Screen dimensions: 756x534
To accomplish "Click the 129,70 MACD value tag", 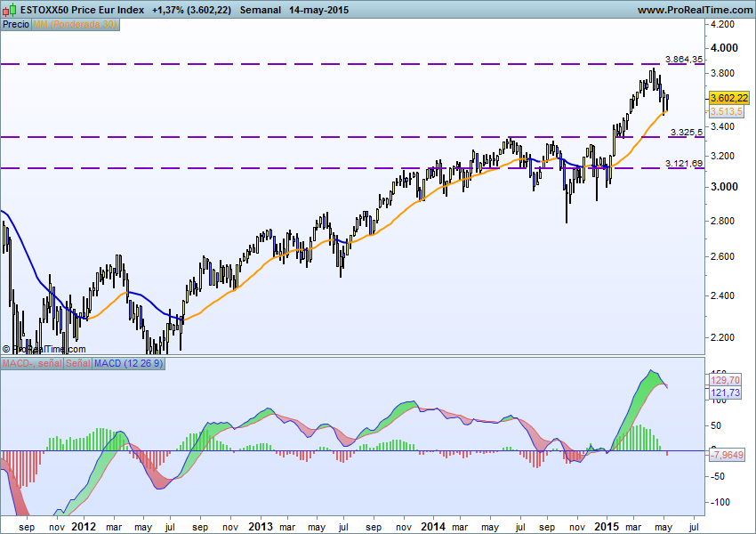I will click(726, 380).
